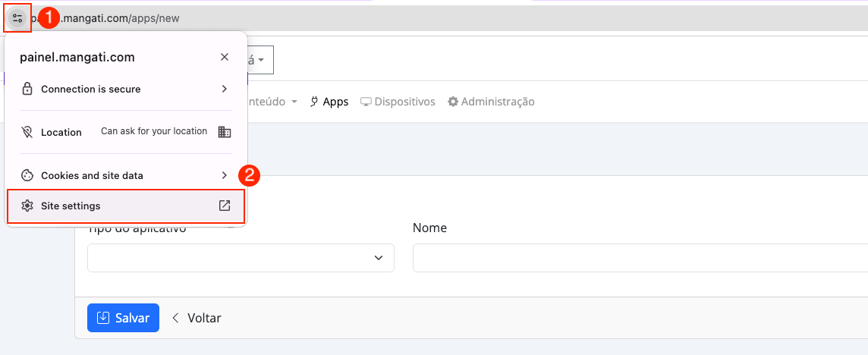The image size is (868, 355).
Task: Click the site information tune icon
Action: (x=17, y=18)
